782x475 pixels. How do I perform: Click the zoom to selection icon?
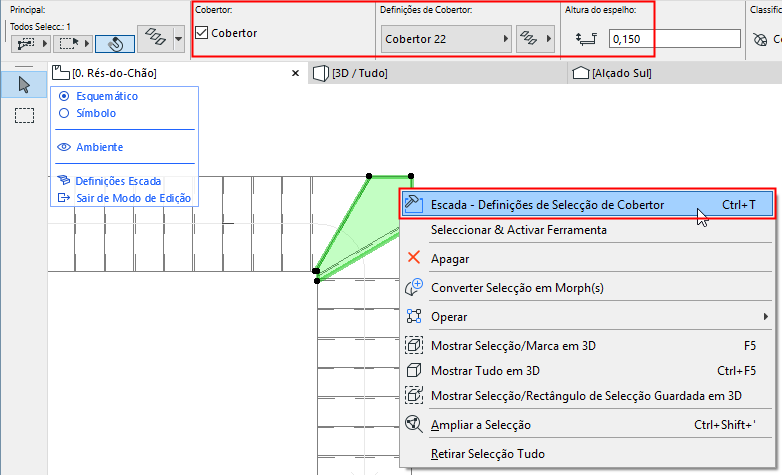pyautogui.click(x=413, y=425)
